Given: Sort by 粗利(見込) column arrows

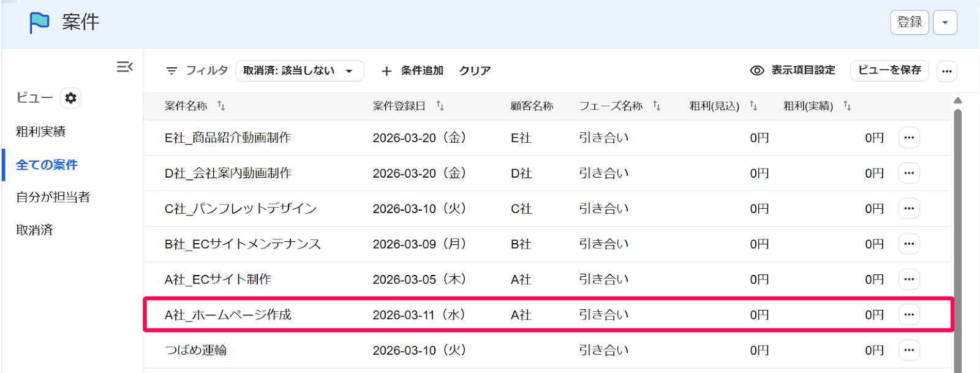Looking at the screenshot, I should (753, 106).
